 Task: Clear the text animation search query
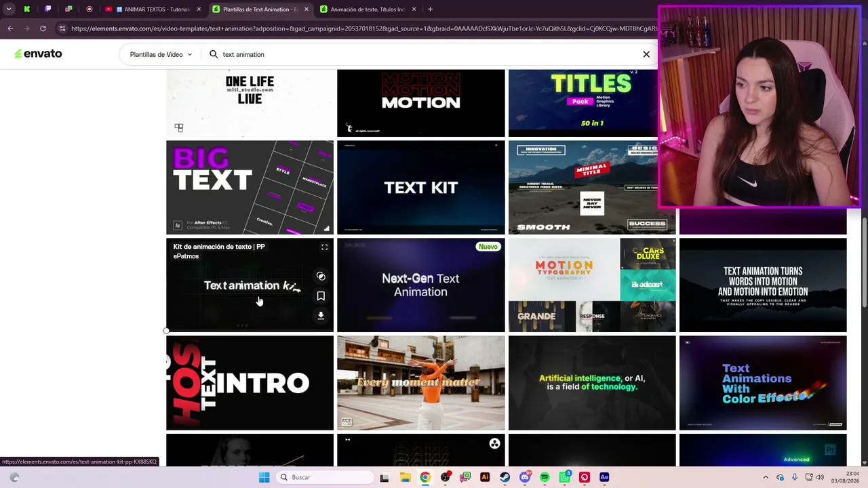click(646, 54)
